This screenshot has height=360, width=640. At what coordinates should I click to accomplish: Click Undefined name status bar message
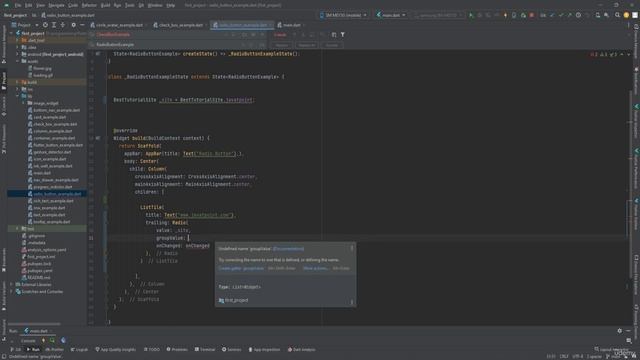pos(36,357)
